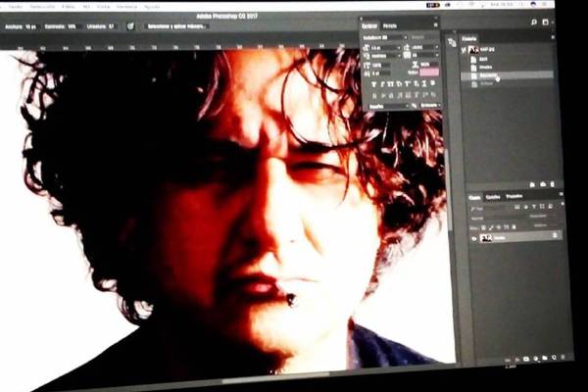Click the pink text color swatch
This screenshot has width=588, height=392.
(x=428, y=72)
